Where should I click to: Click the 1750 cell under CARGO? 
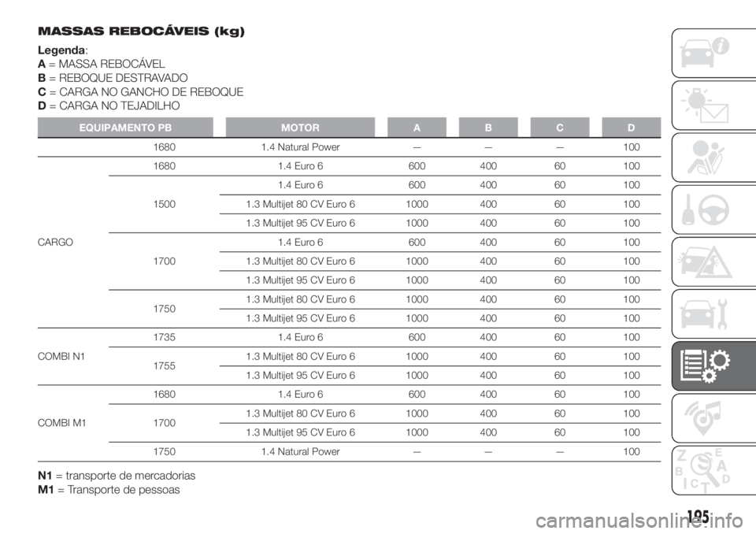point(164,309)
